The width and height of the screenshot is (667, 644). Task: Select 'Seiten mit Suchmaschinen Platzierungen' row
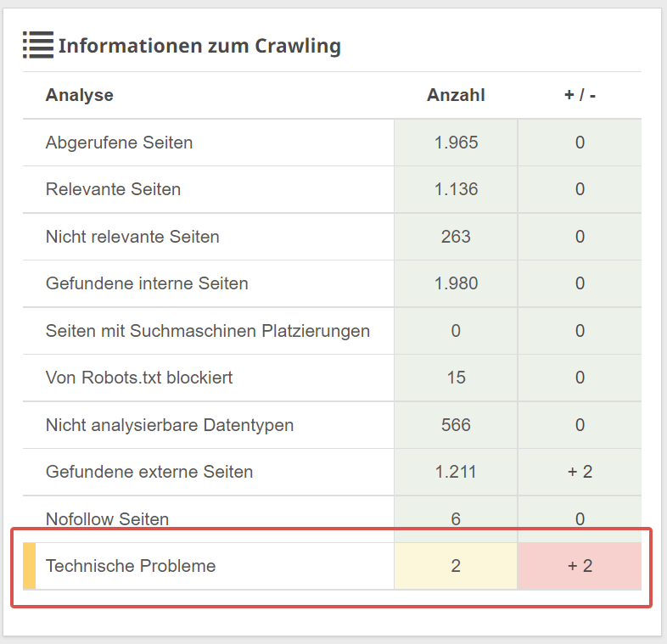coord(332,331)
